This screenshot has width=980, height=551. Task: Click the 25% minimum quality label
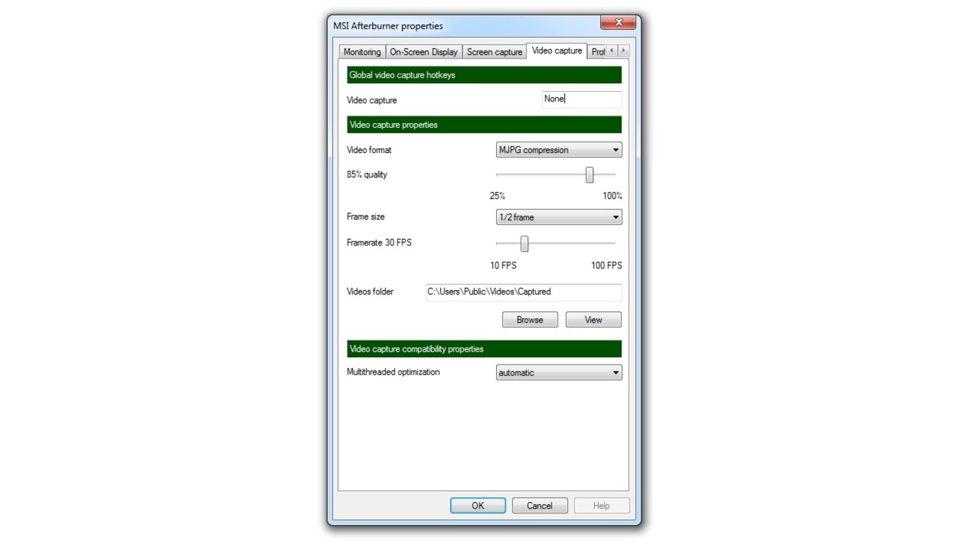click(x=497, y=196)
